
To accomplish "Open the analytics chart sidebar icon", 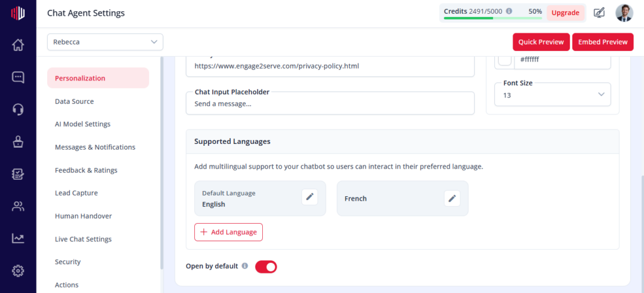I will click(18, 238).
